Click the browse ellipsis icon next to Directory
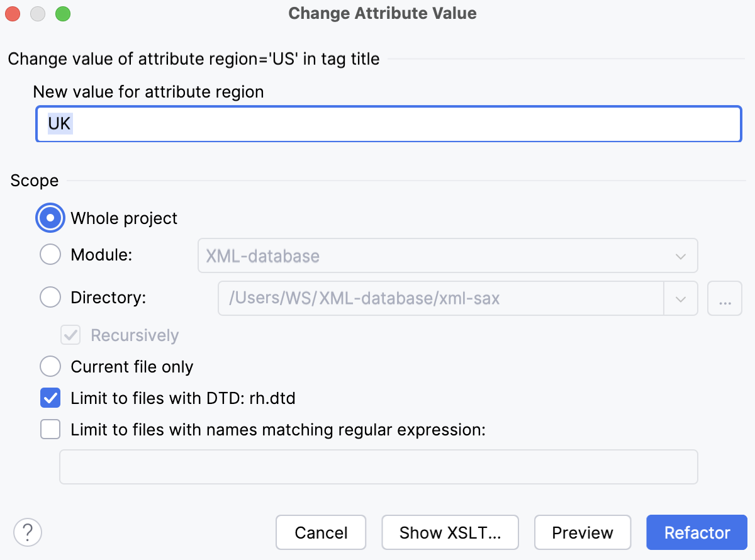This screenshot has width=755, height=560. click(x=724, y=299)
